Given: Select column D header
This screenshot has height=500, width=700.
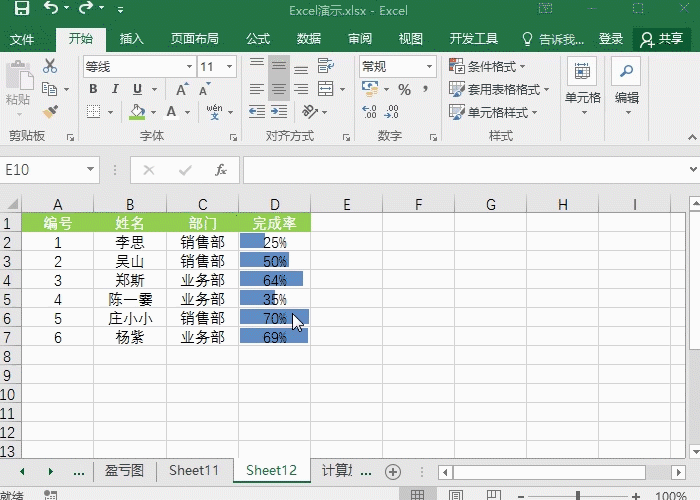Looking at the screenshot, I should point(275,204).
